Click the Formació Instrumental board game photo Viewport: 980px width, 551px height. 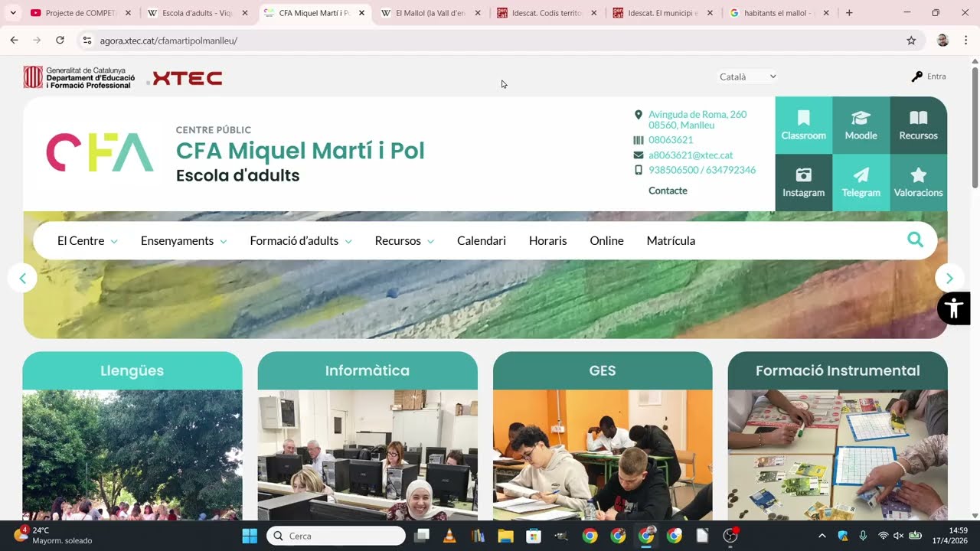coord(838,455)
